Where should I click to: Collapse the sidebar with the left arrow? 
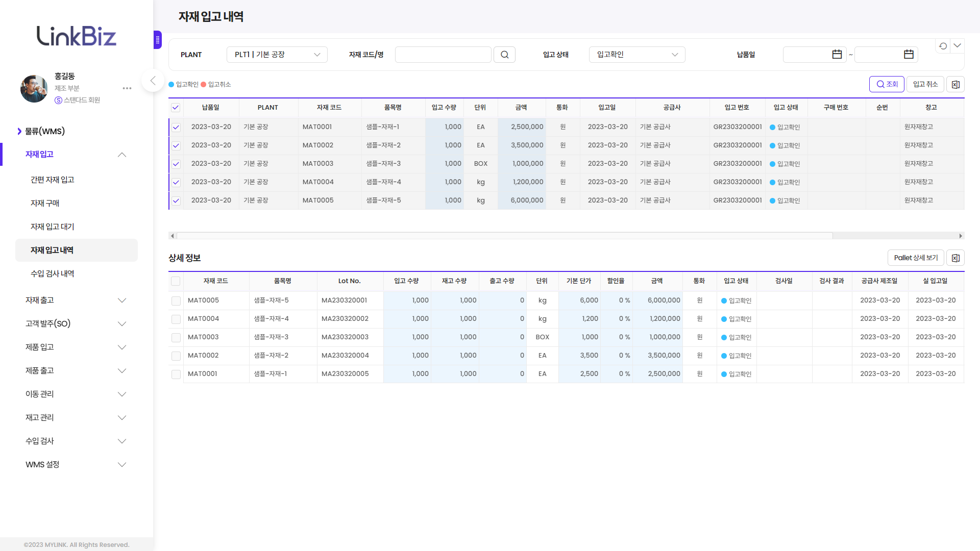pyautogui.click(x=153, y=81)
